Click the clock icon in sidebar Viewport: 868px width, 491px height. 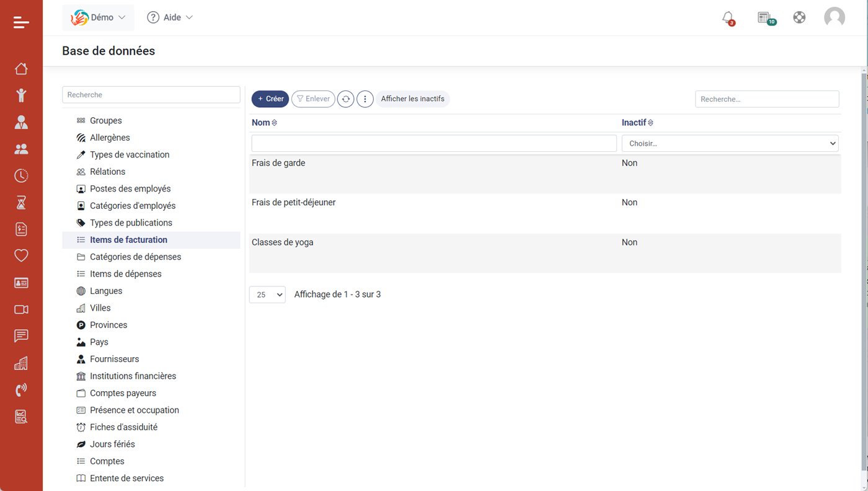pos(21,176)
